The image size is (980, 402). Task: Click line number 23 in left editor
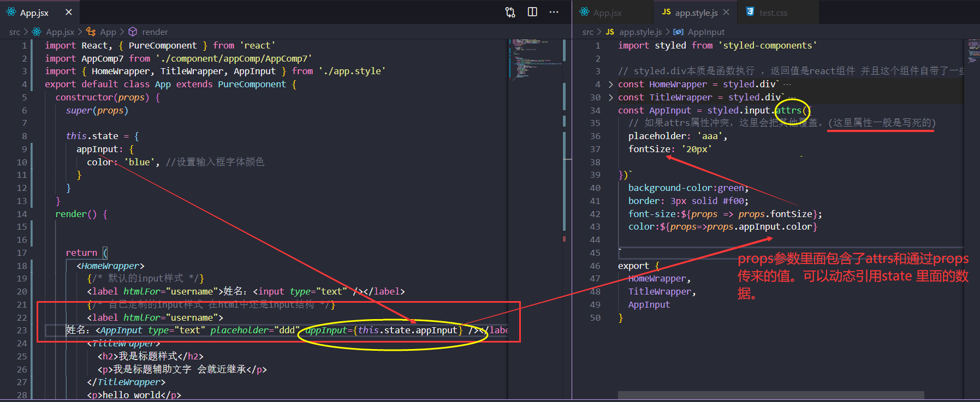coord(22,331)
